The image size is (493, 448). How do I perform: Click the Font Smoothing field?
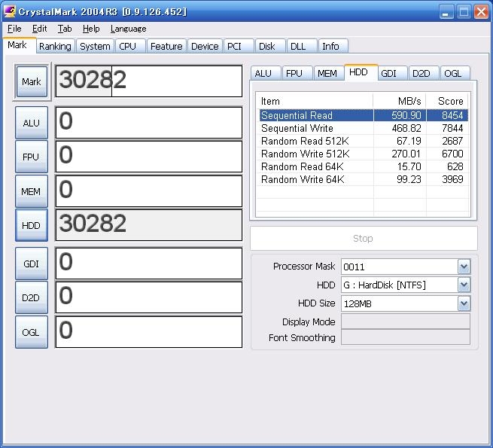(x=406, y=337)
